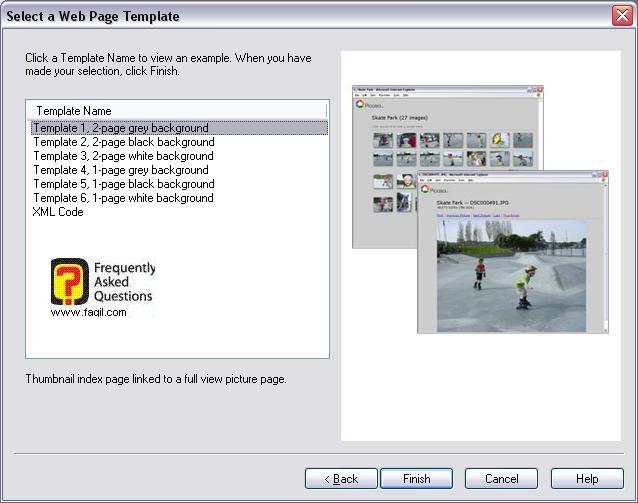Click the Frequently Asked Questions text
This screenshot has width=638, height=503.
123,282
